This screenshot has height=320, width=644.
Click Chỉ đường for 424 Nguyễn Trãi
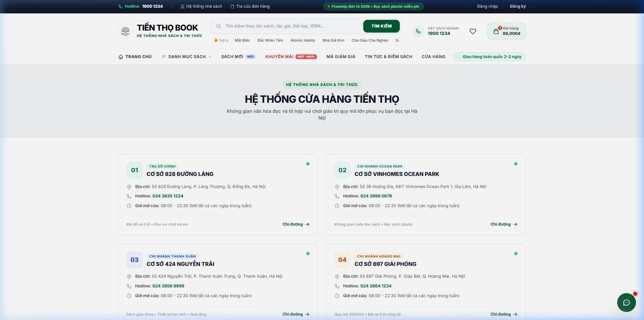point(296,314)
